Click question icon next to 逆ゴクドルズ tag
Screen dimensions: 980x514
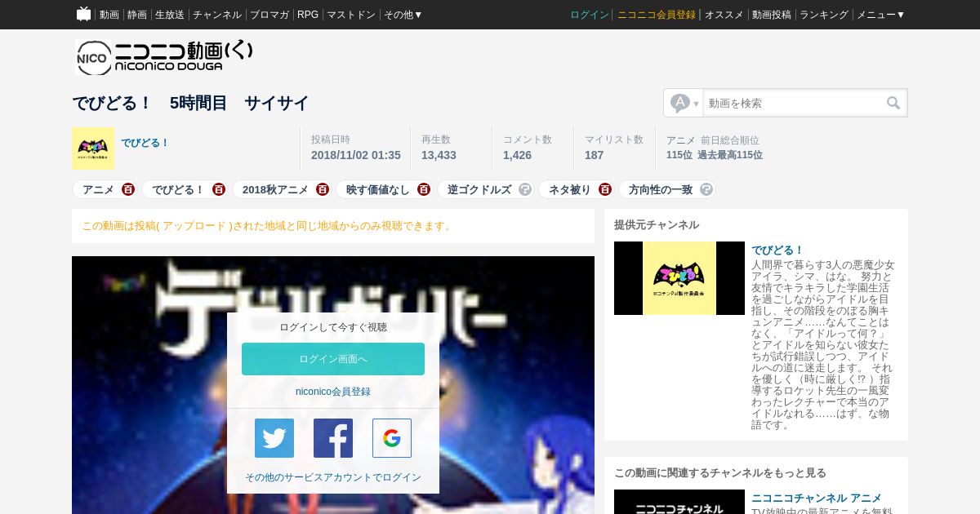525,189
